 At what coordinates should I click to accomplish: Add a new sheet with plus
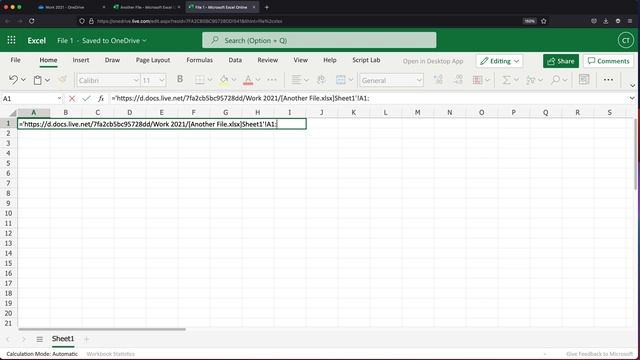point(86,339)
